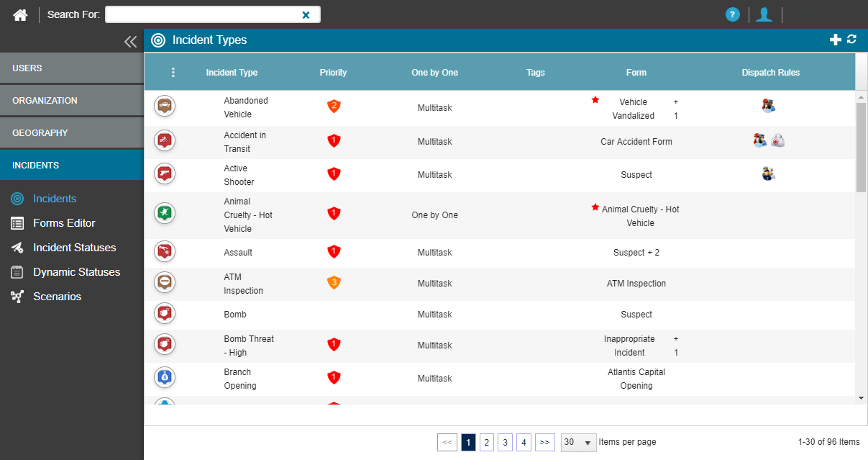This screenshot has height=460, width=868.
Task: Click the One by One cell for Animal Cruelty
Action: 434,215
